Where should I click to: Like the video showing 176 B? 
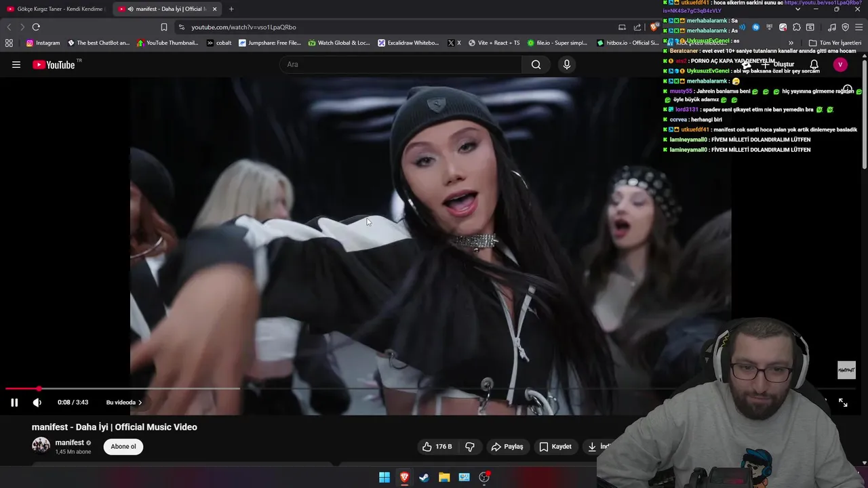437,447
